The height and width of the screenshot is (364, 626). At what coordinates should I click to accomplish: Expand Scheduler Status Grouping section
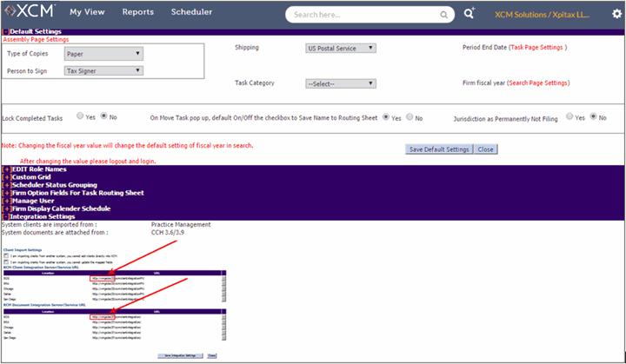point(7,184)
